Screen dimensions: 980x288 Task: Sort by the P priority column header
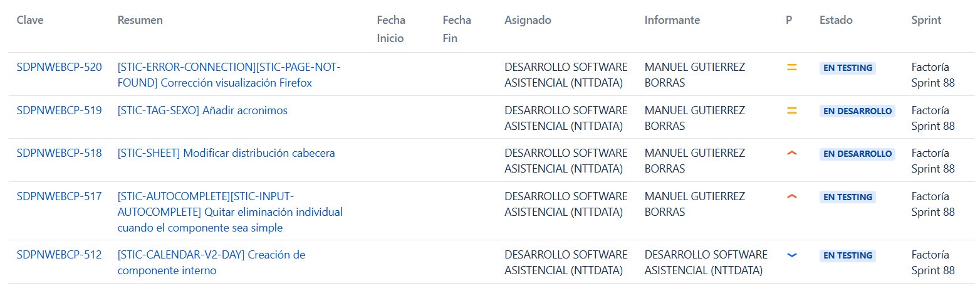pyautogui.click(x=789, y=20)
